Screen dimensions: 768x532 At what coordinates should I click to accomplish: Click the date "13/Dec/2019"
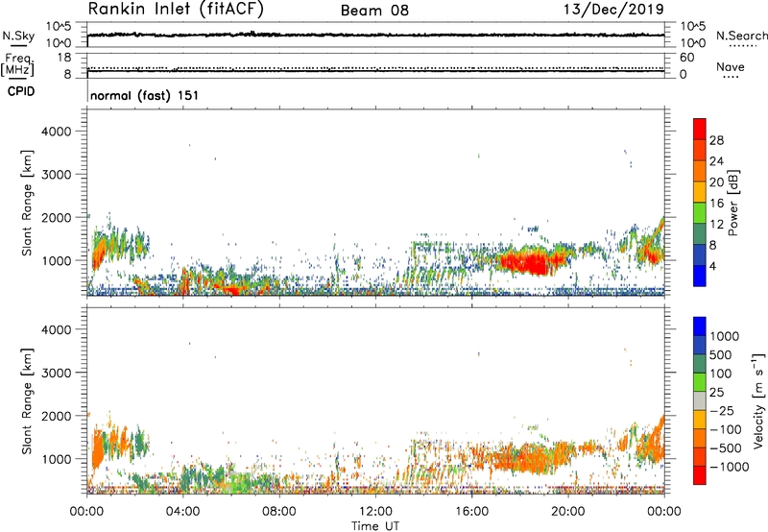(613, 10)
